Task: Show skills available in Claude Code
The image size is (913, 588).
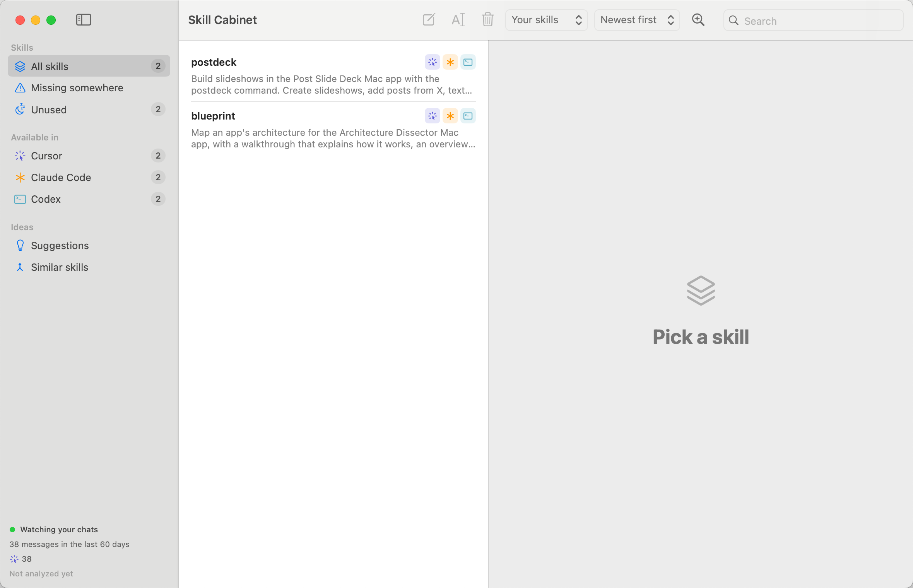Action: (89, 178)
